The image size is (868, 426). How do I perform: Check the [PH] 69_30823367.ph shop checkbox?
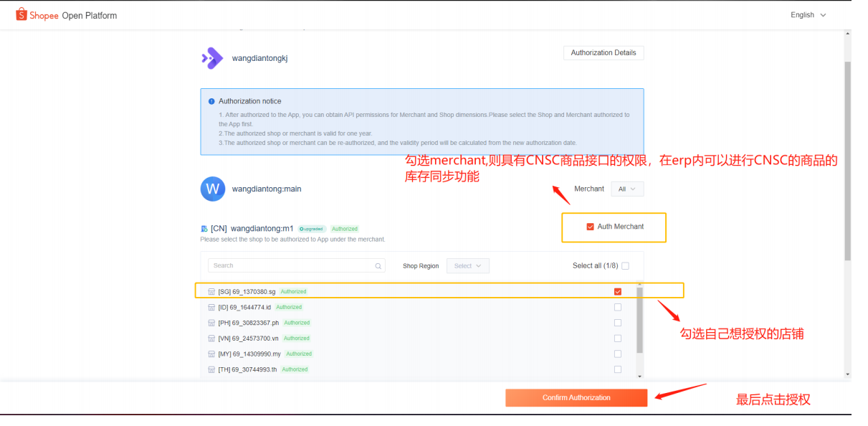(618, 323)
